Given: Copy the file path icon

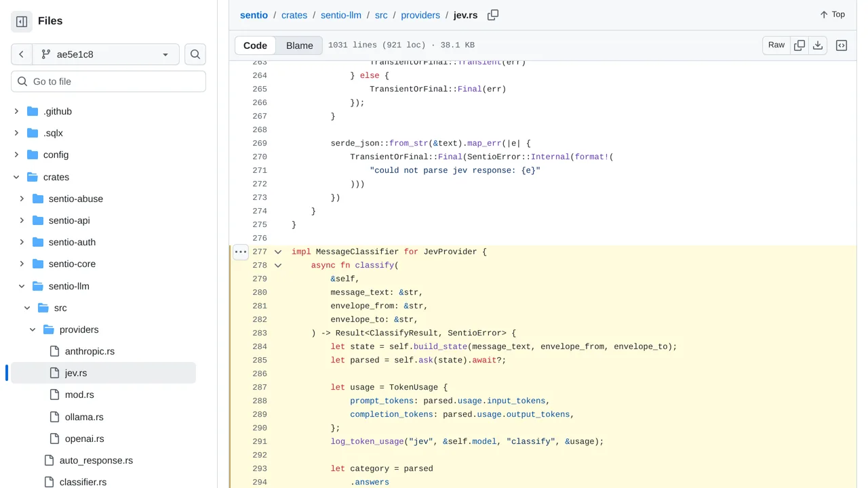Looking at the screenshot, I should click(x=493, y=15).
